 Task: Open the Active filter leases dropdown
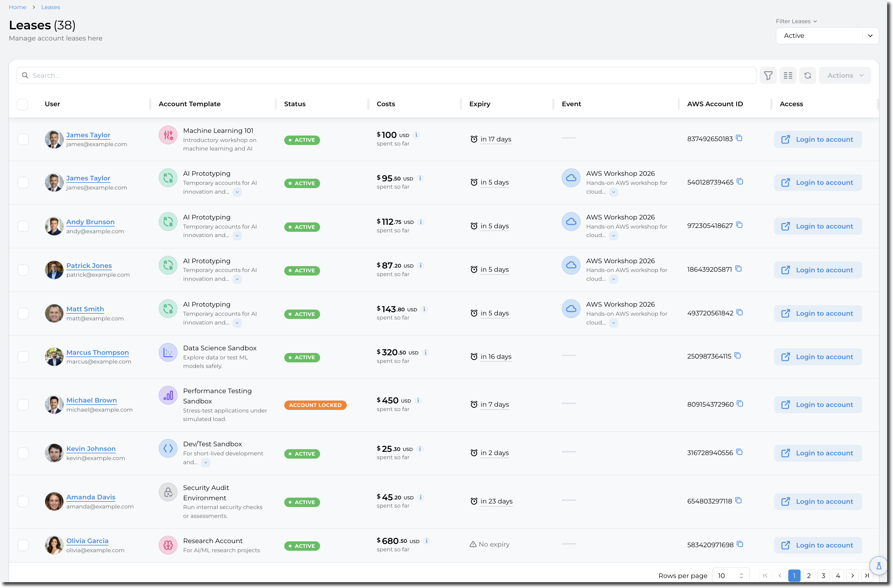point(827,36)
